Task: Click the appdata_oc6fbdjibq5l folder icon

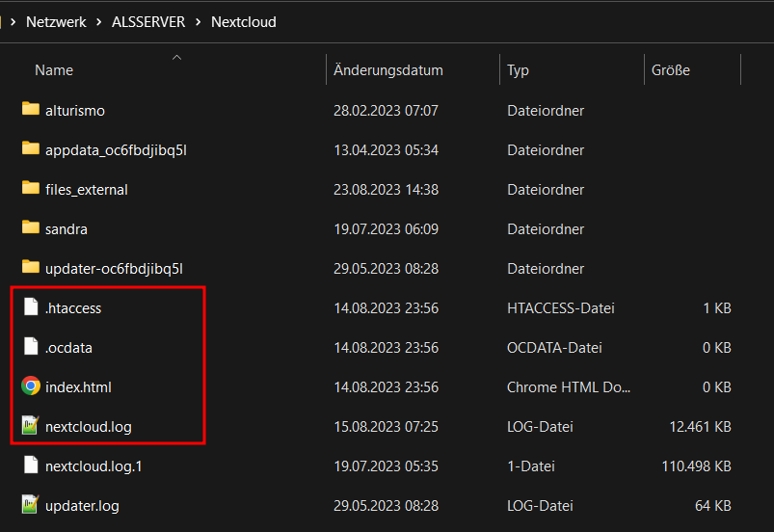Action: pyautogui.click(x=31, y=148)
